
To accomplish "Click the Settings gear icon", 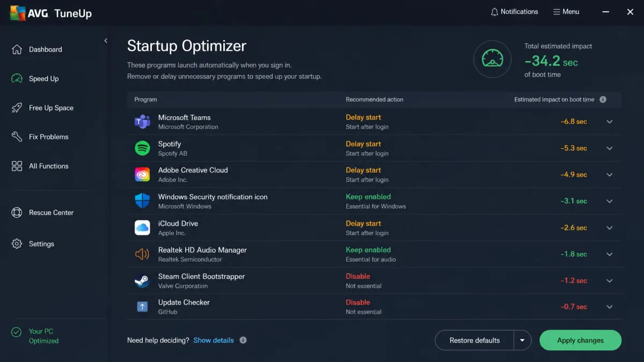I will 17,243.
